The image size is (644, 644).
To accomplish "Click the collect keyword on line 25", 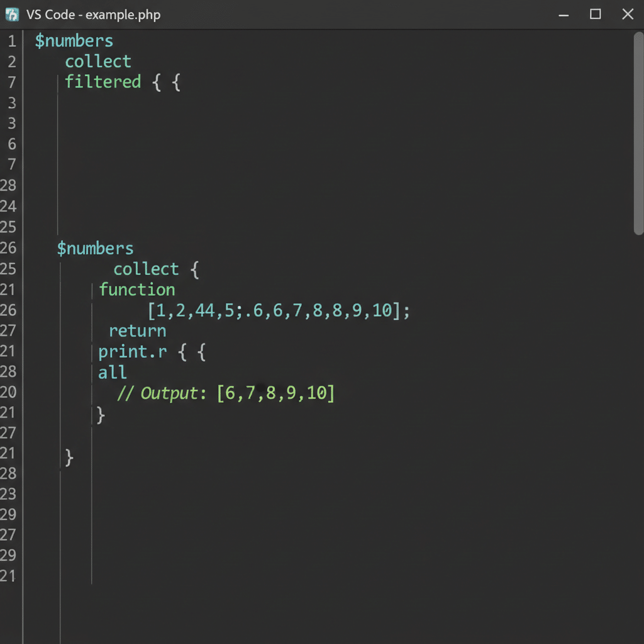I will (x=146, y=269).
